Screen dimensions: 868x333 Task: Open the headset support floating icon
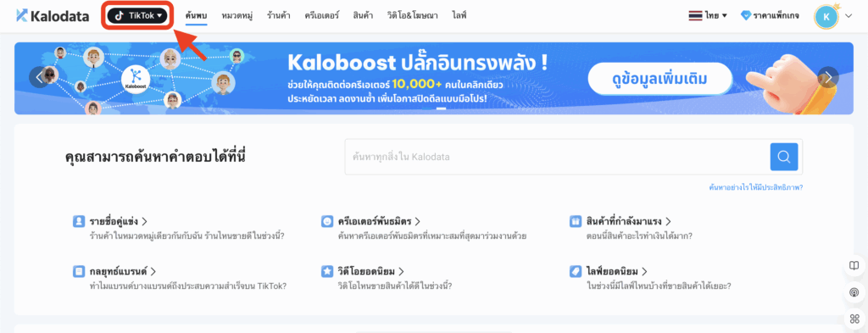pyautogui.click(x=854, y=291)
